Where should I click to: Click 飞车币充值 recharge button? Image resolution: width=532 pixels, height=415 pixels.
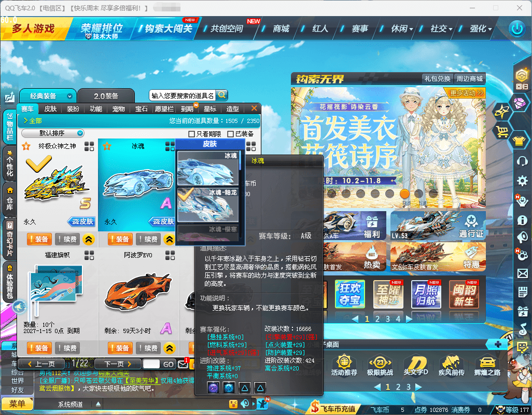click(333, 408)
